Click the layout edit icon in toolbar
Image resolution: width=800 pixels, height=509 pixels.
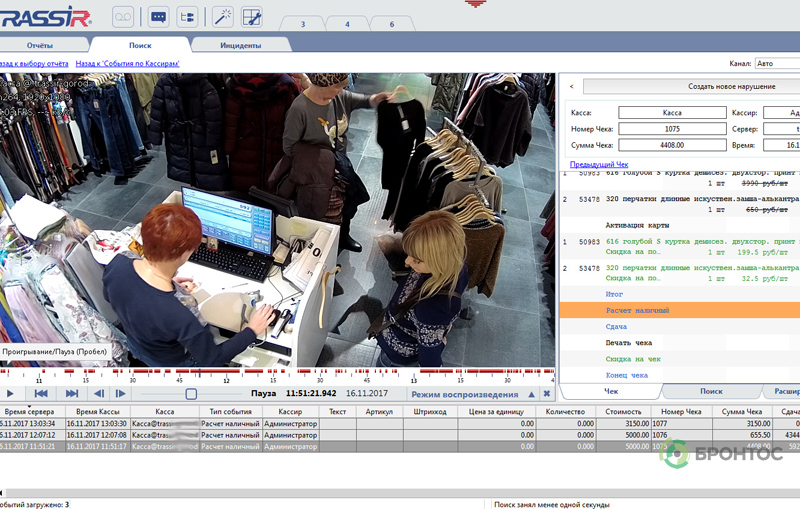coord(252,16)
